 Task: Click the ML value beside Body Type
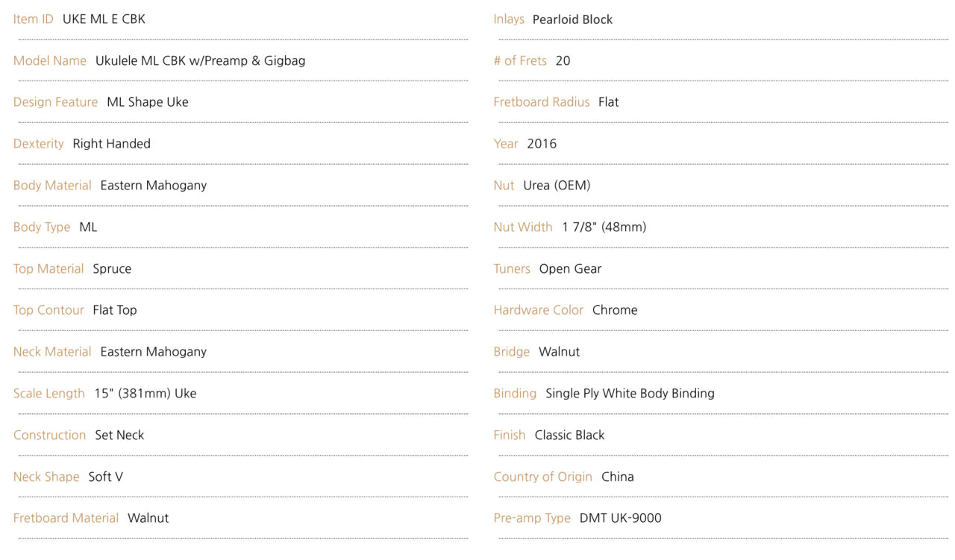pyautogui.click(x=88, y=227)
